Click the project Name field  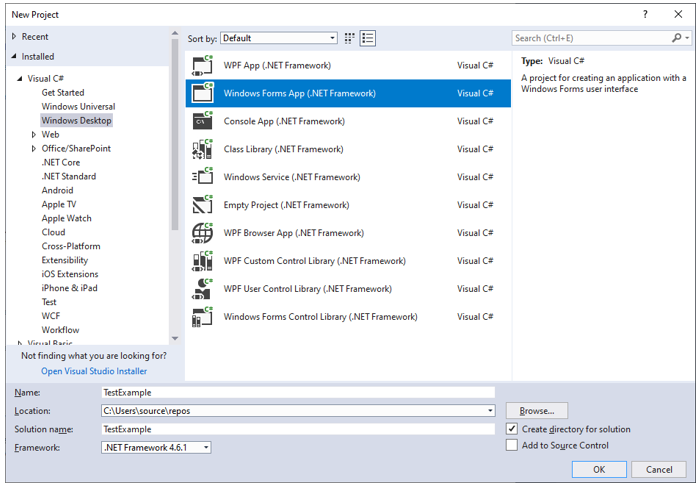pos(298,392)
